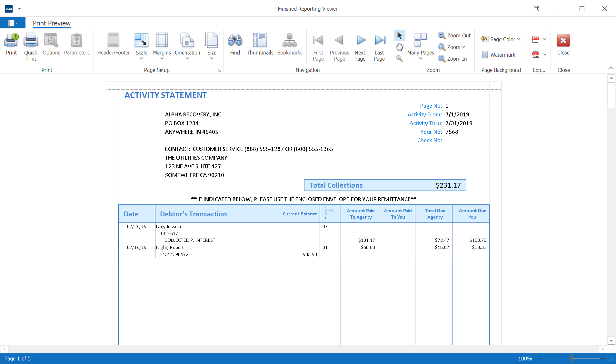Click the 100% zoom status text
616x364 pixels.
[525, 359]
